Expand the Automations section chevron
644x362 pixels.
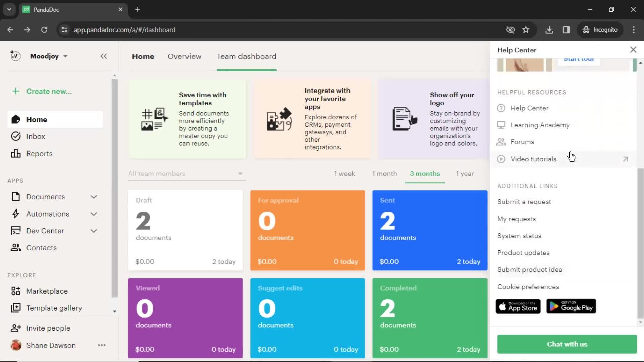(x=94, y=214)
